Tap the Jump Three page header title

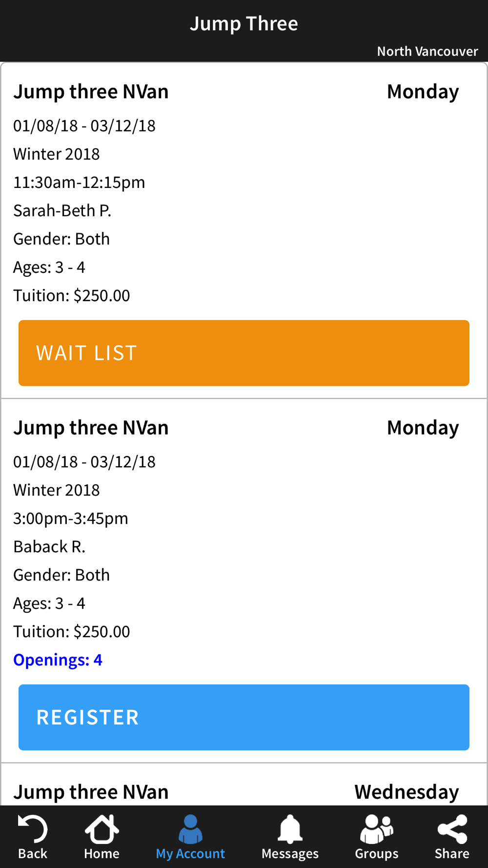[x=244, y=23]
